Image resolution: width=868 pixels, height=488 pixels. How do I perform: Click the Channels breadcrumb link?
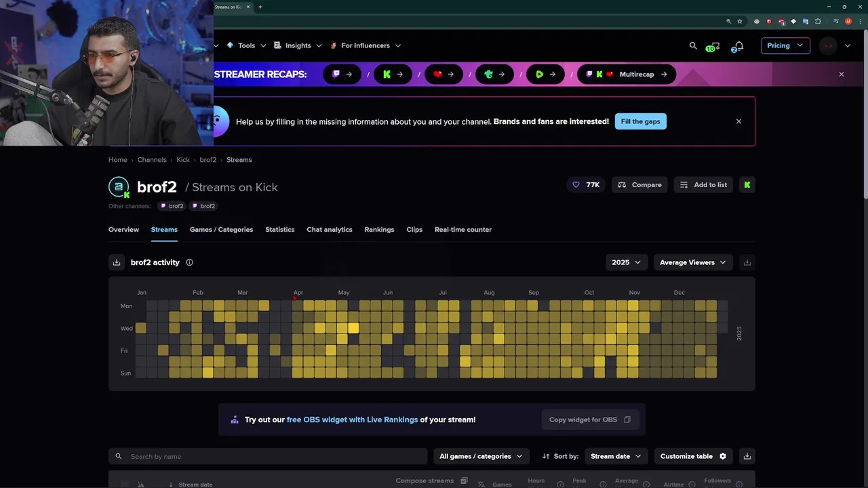(152, 160)
